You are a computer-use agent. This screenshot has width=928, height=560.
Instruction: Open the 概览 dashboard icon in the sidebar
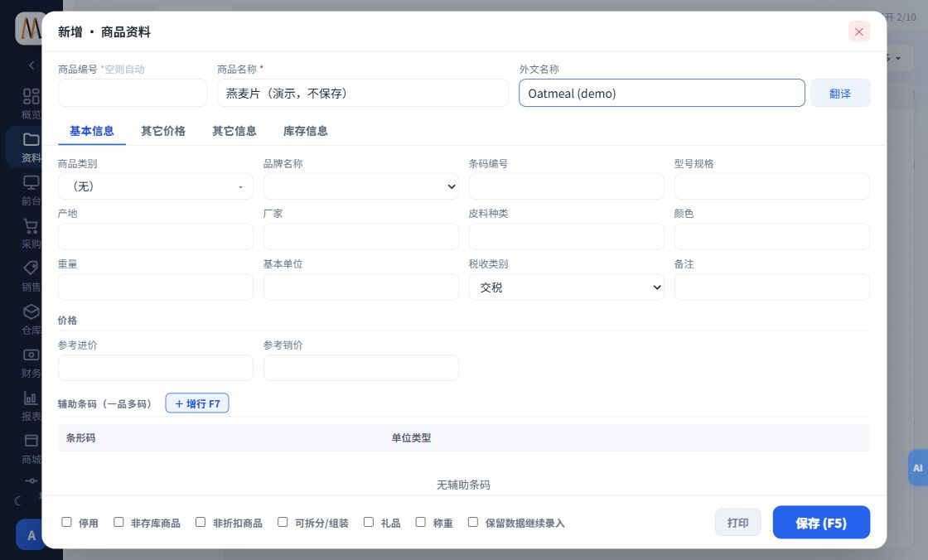(x=31, y=96)
